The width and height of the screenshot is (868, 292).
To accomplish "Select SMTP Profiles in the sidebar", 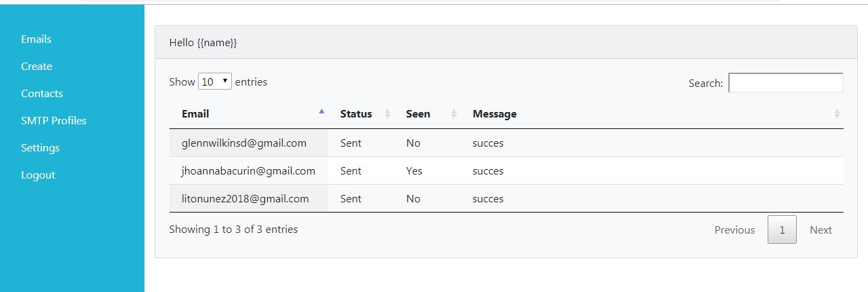I will [54, 121].
